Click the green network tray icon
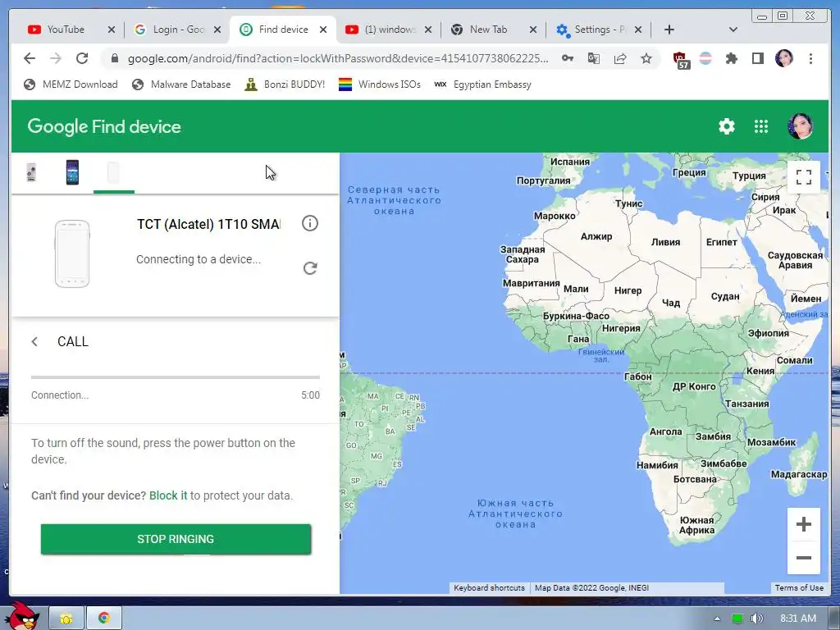840x630 pixels. point(737,619)
